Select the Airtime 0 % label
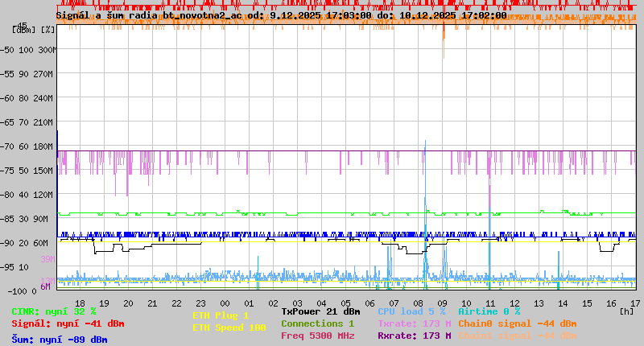 click(x=489, y=311)
